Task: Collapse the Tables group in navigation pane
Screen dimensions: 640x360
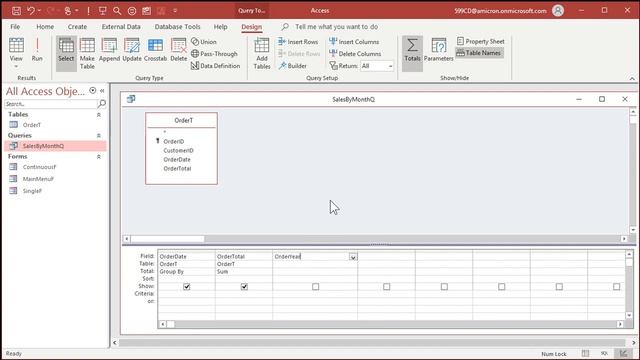Action: 98,115
